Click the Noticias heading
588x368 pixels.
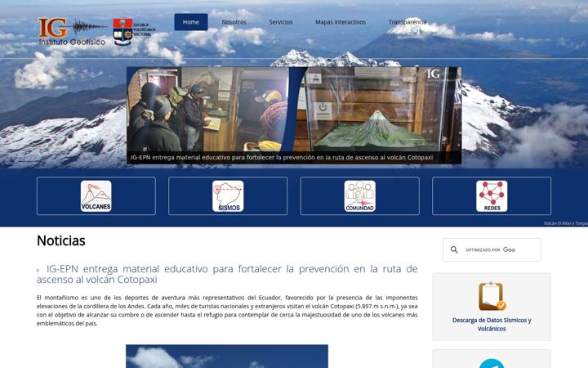[61, 240]
